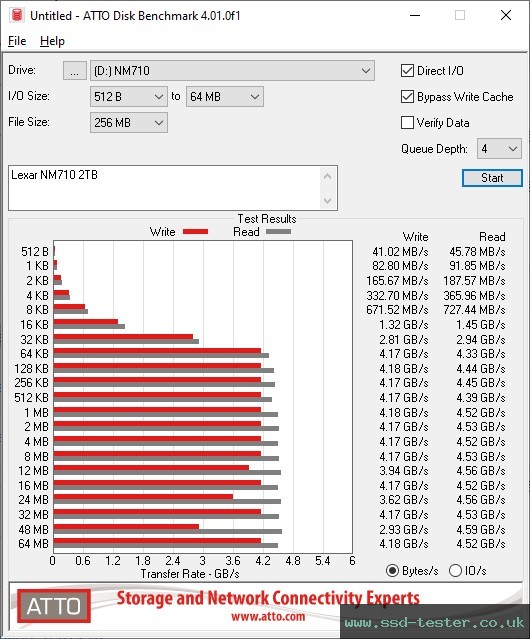Click the Write column header in results

(415, 237)
